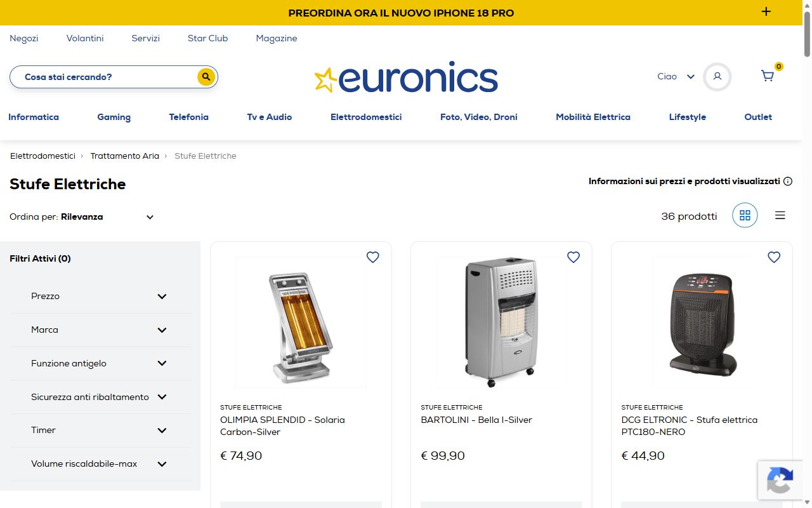Viewport: 812px width, 508px height.
Task: Expand the Marca filter
Action: coord(100,330)
